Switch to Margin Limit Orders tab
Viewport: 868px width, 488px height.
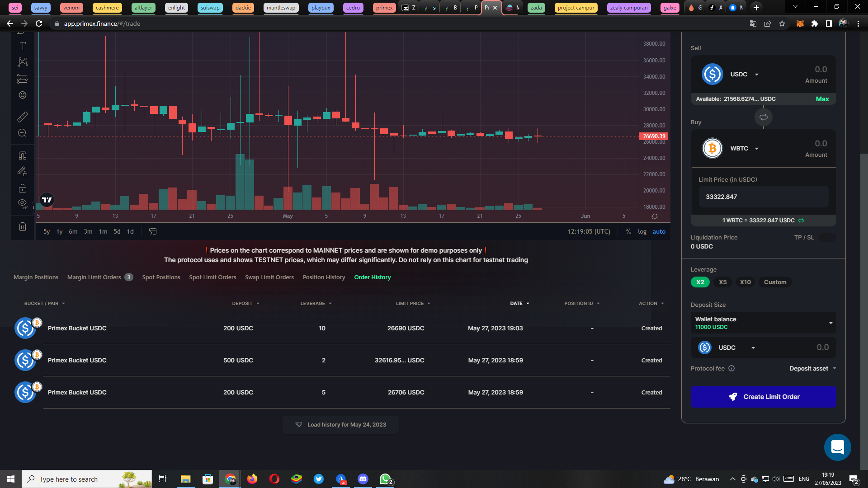point(99,277)
